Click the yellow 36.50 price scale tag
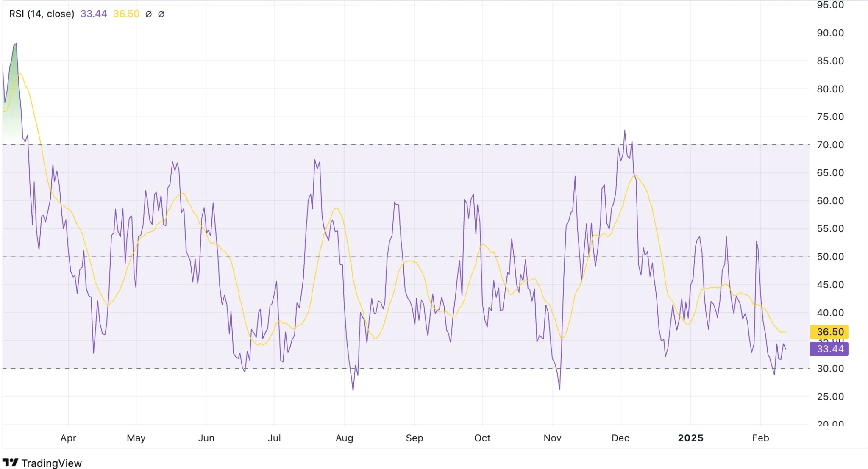Image resolution: width=868 pixels, height=469 pixels. [829, 332]
